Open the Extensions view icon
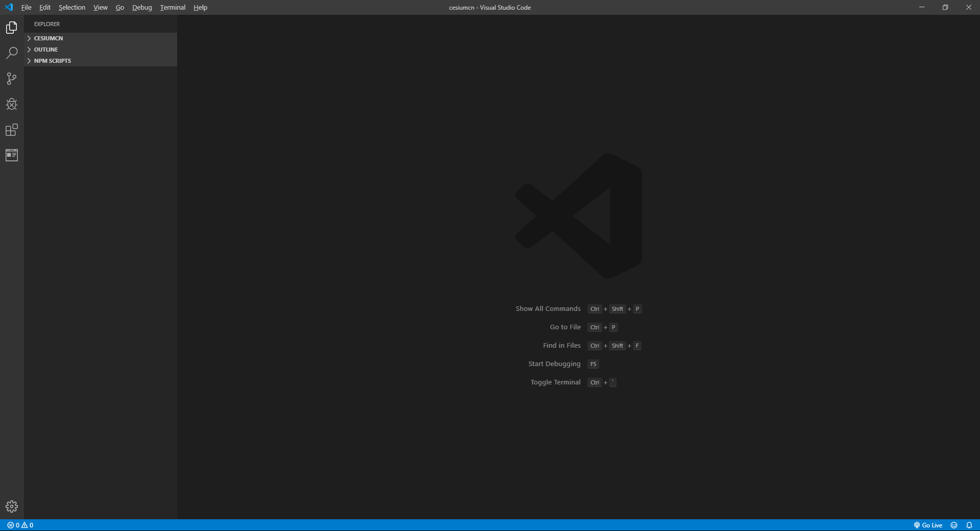The image size is (980, 531). pos(12,130)
